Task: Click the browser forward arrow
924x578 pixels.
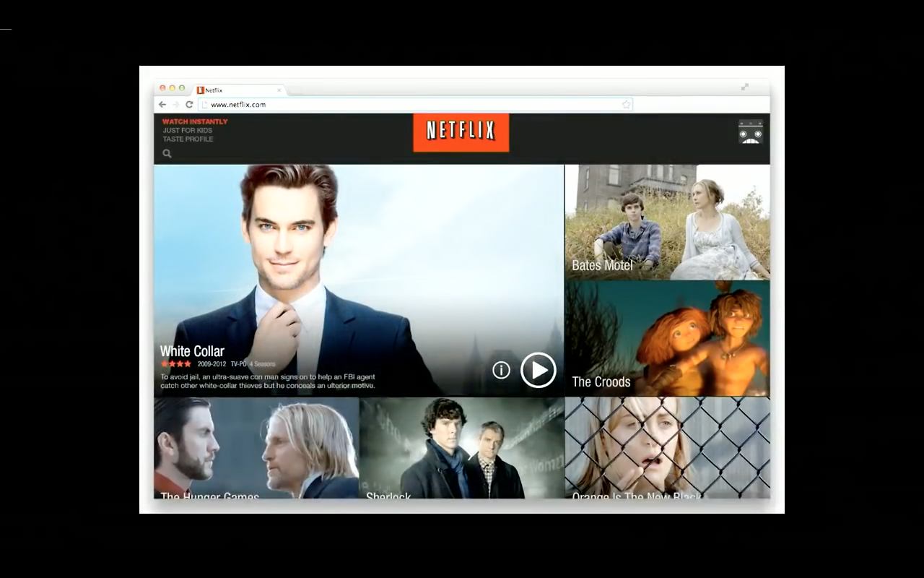Action: point(175,105)
